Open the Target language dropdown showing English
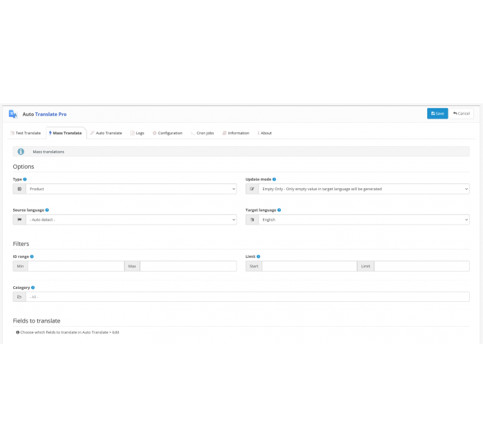Image resolution: width=483 pixels, height=448 pixels. click(364, 220)
